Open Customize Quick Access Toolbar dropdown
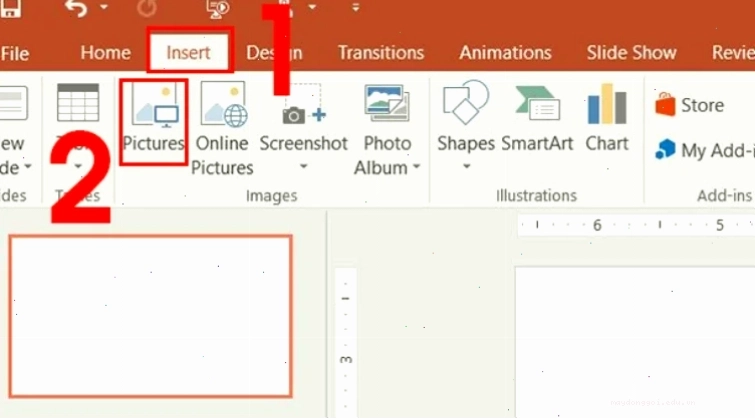This screenshot has width=755, height=419. 355,7
